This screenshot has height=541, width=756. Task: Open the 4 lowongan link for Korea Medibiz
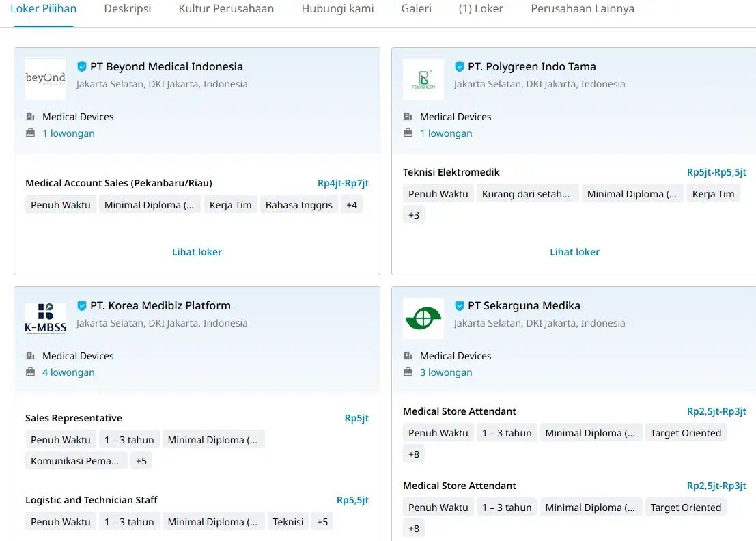(68, 372)
